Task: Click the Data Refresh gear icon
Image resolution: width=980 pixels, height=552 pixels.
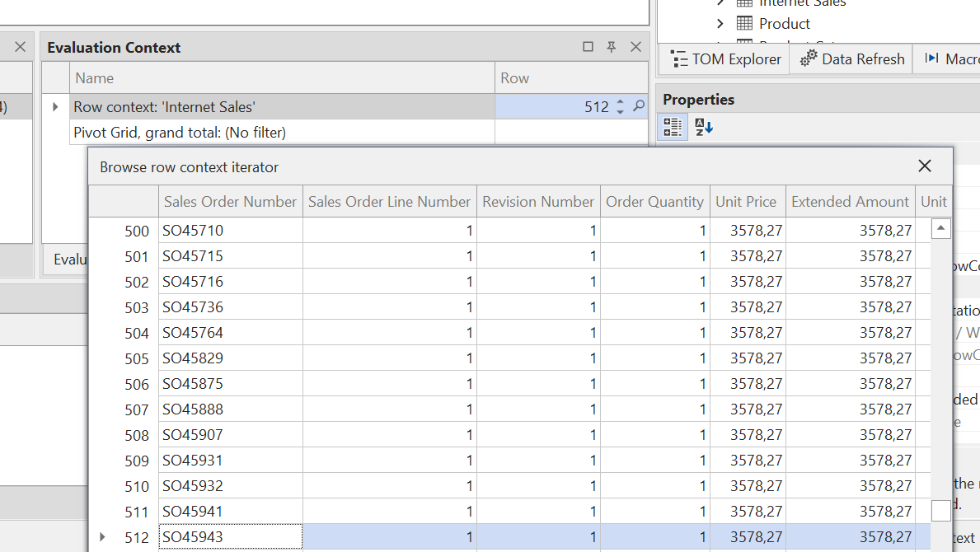Action: [809, 58]
